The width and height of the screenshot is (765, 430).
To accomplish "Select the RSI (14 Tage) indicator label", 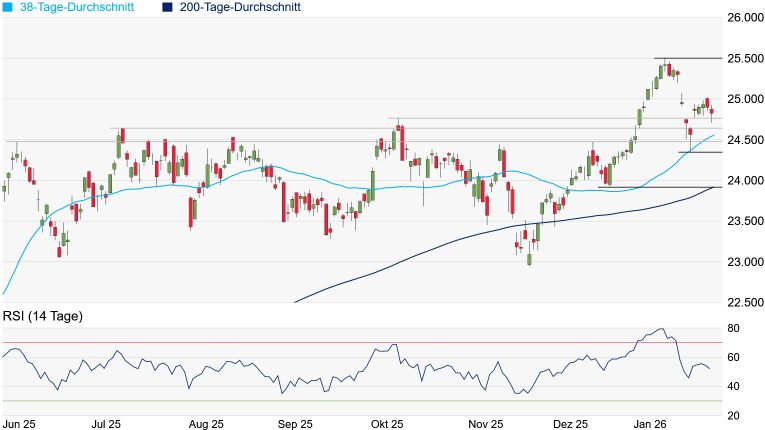I will tap(42, 317).
